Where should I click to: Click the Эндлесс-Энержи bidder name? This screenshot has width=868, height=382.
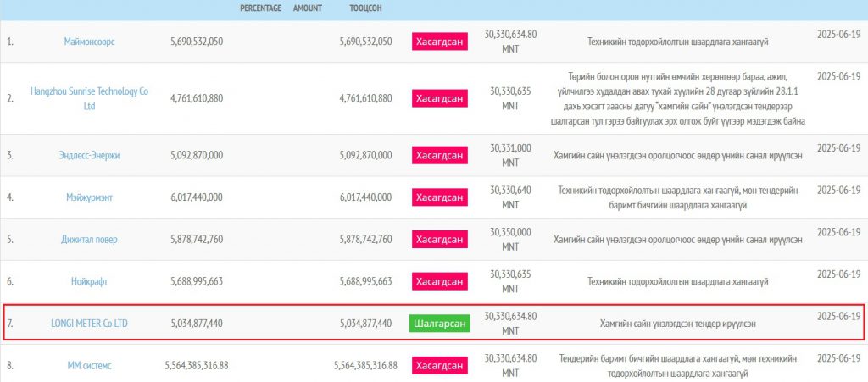point(89,155)
